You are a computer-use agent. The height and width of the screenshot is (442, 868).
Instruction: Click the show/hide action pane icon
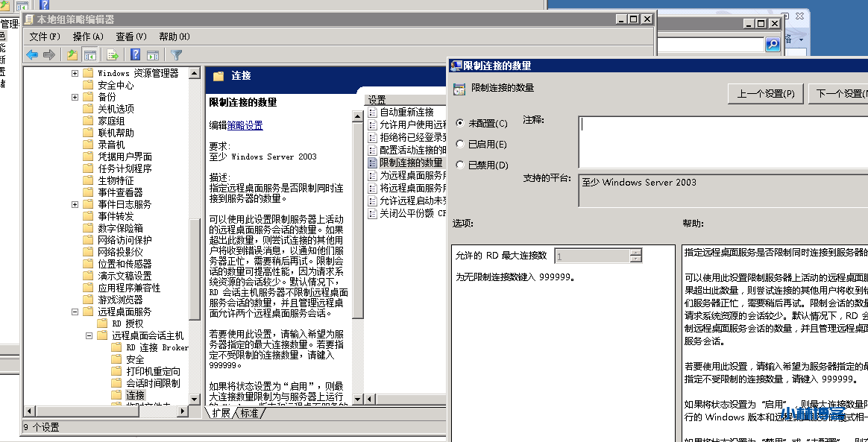[153, 54]
